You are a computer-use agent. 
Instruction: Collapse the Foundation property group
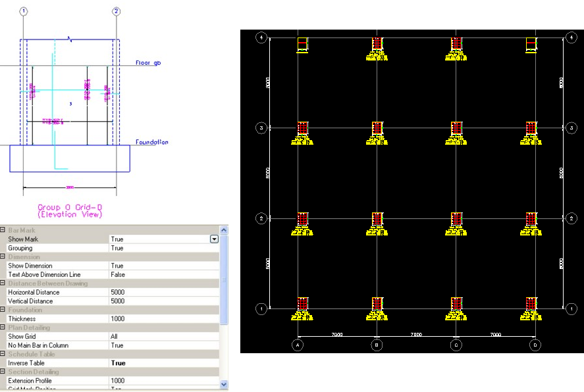(x=3, y=310)
